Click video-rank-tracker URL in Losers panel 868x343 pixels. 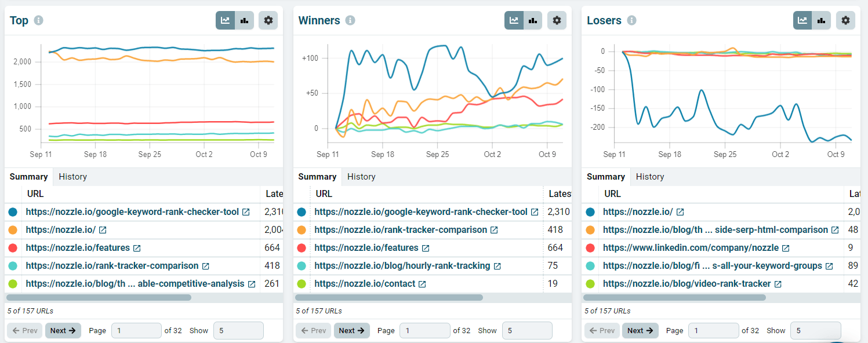[687, 284]
